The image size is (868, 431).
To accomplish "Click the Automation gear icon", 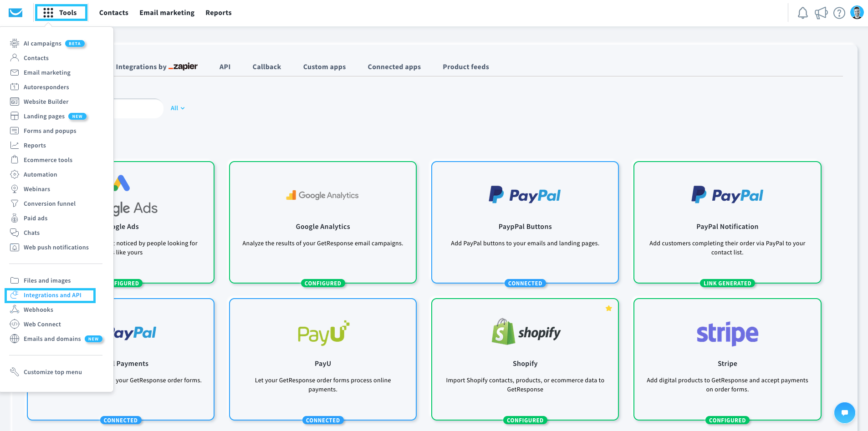I will 15,174.
